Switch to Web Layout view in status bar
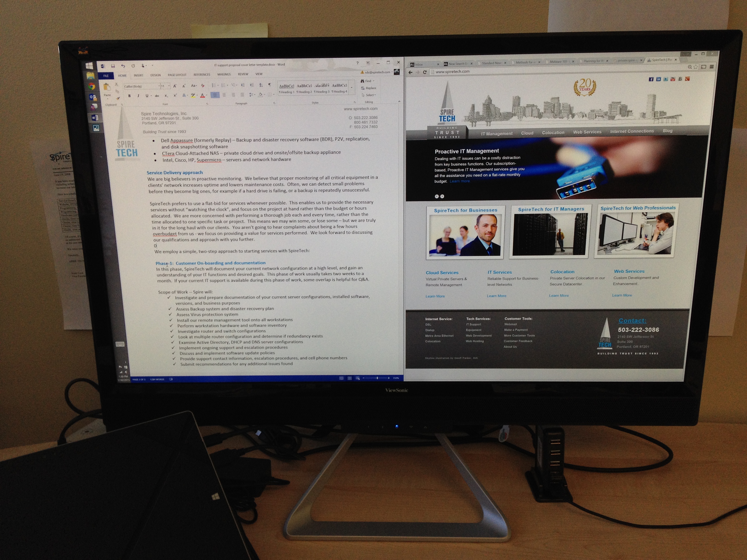The height and width of the screenshot is (560, 747). [358, 378]
